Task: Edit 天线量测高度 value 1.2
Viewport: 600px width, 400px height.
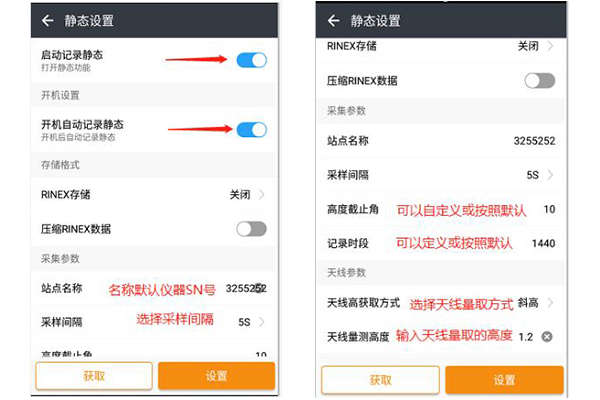Action: click(526, 337)
